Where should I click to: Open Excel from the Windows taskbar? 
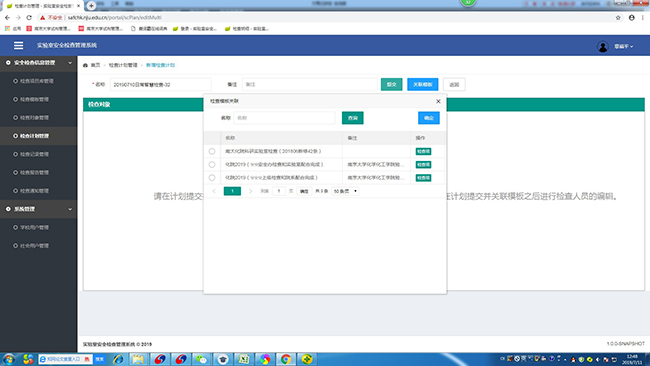click(244, 359)
